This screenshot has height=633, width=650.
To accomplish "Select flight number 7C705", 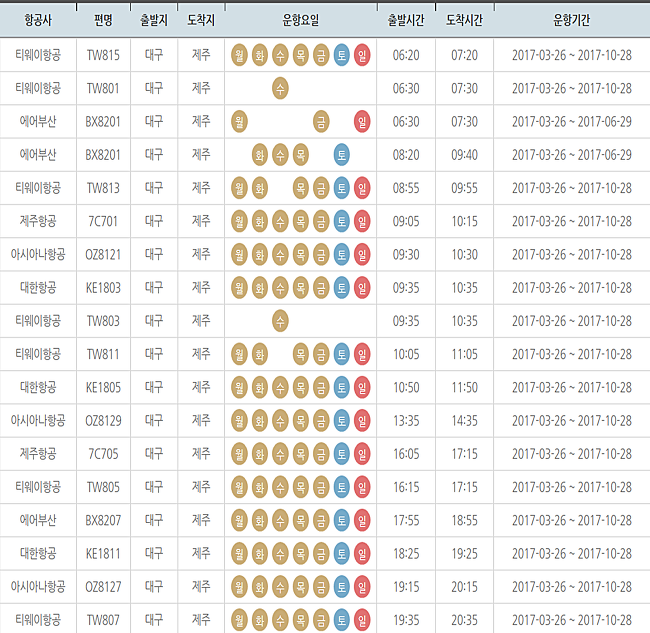I will [x=103, y=454].
